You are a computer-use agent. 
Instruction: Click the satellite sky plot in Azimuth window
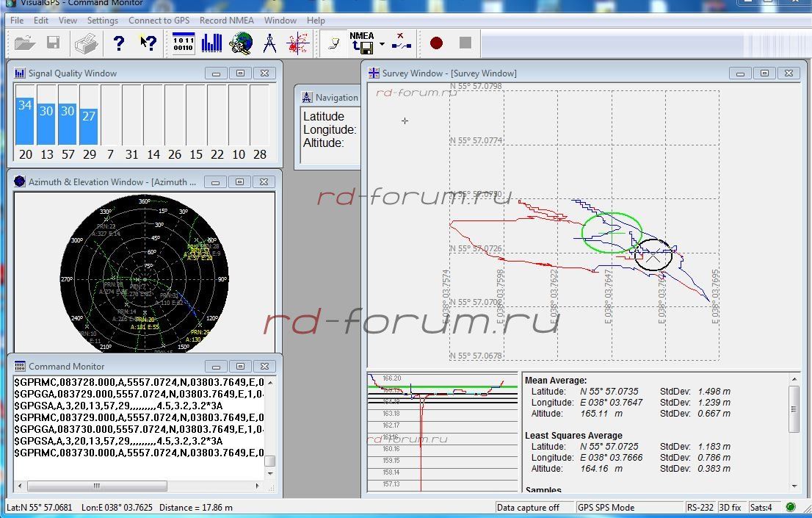tap(145, 273)
